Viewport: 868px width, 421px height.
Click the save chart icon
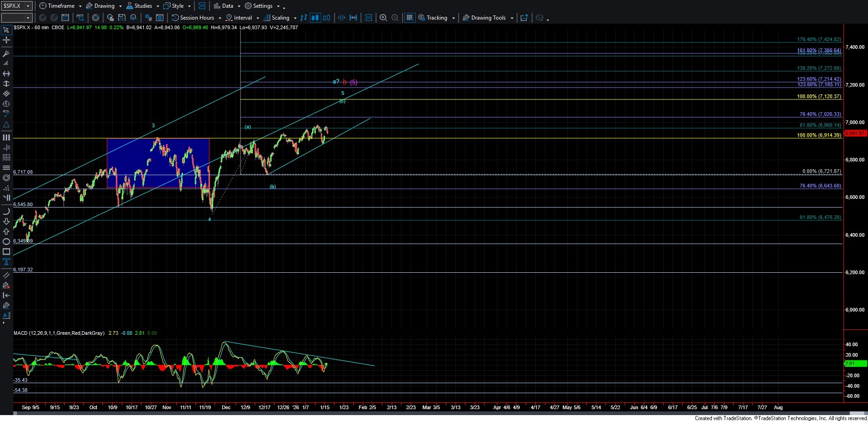pos(122,18)
